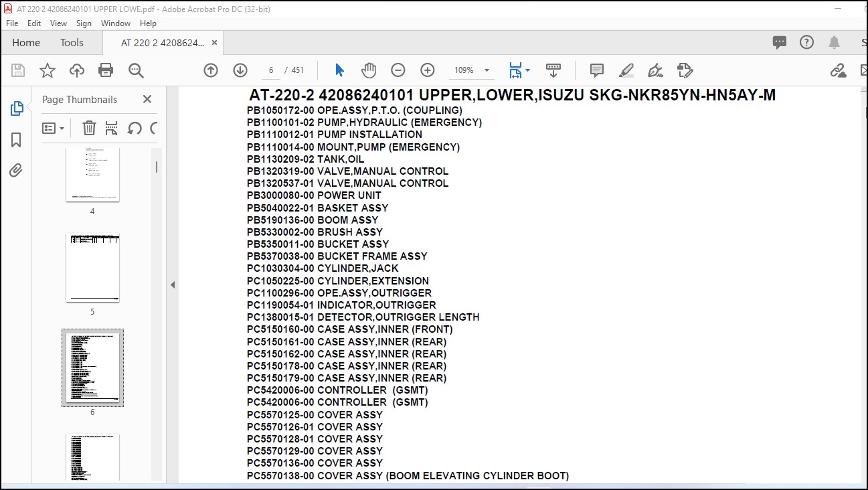Open the Bookmarks navigation panel
The image size is (868, 490).
(x=16, y=140)
